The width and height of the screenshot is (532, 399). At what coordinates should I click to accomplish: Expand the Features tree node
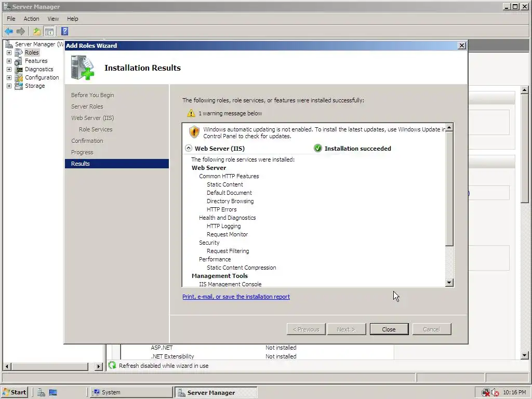[x=9, y=61]
